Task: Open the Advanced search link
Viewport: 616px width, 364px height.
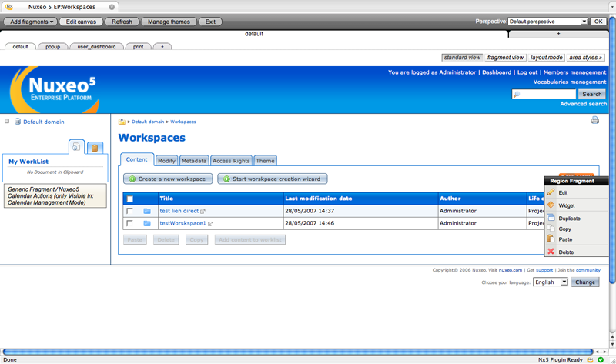Action: coord(584,104)
